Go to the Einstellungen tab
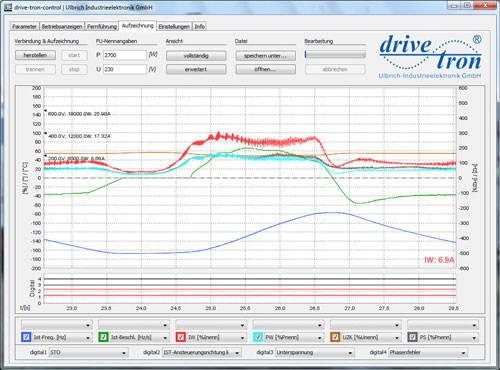 174,27
